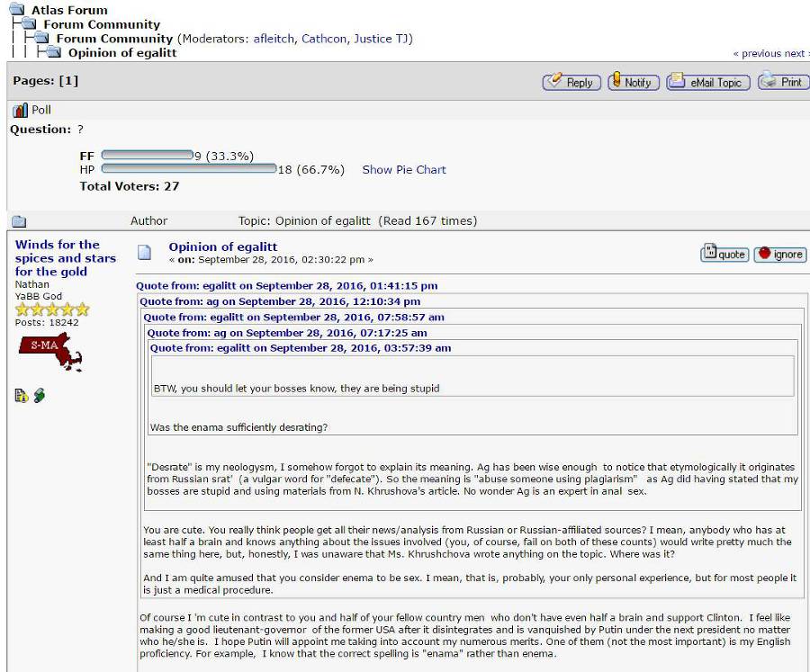
Task: View Nathan's profile via small profile icon
Action: (22, 395)
